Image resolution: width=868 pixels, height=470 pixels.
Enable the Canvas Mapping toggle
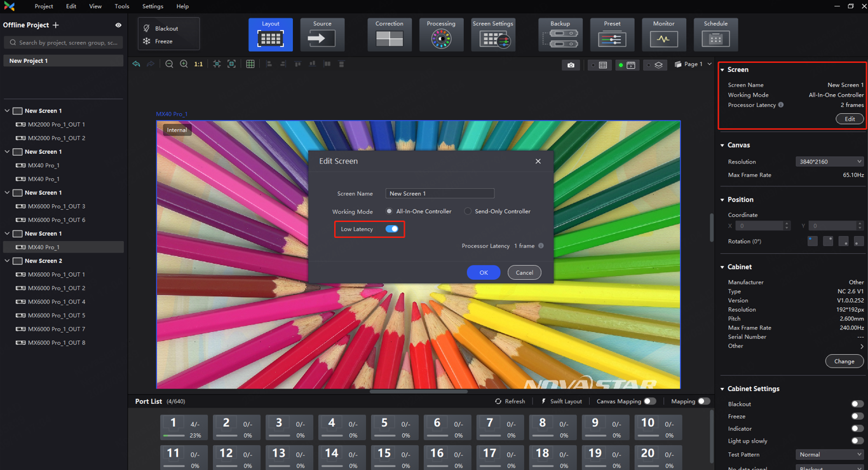(x=649, y=401)
